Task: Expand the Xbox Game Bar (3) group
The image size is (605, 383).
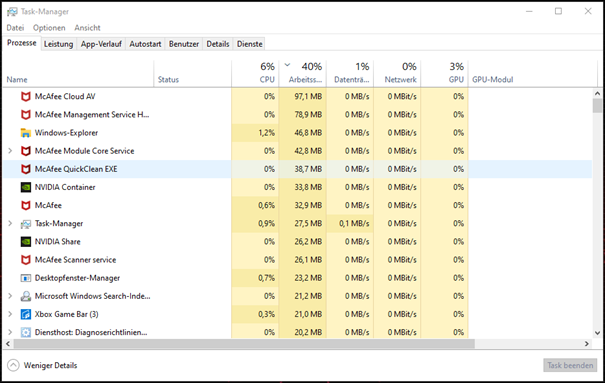Action: pyautogui.click(x=10, y=314)
